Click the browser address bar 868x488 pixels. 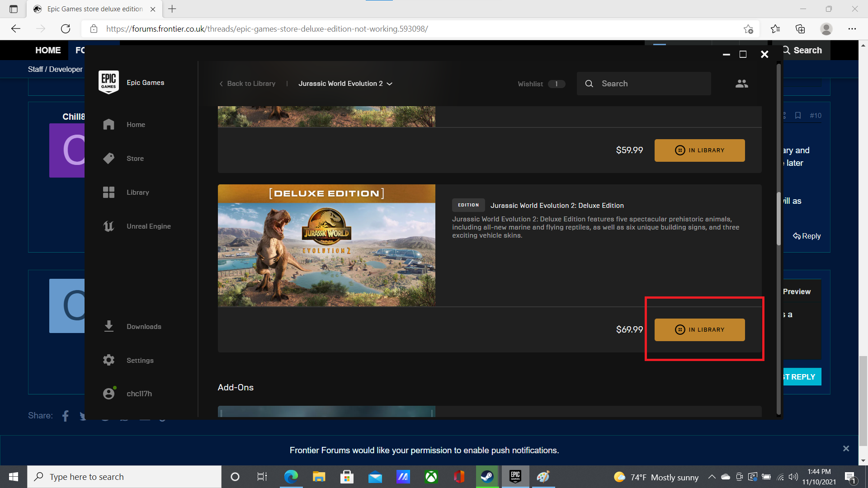[x=420, y=29]
